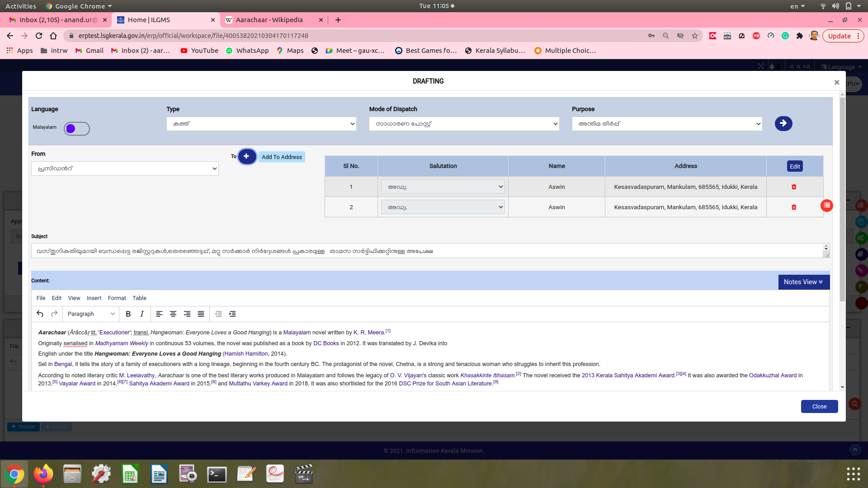Increase indent in editor toolbar
Image resolution: width=868 pixels, height=488 pixels.
pos(232,314)
